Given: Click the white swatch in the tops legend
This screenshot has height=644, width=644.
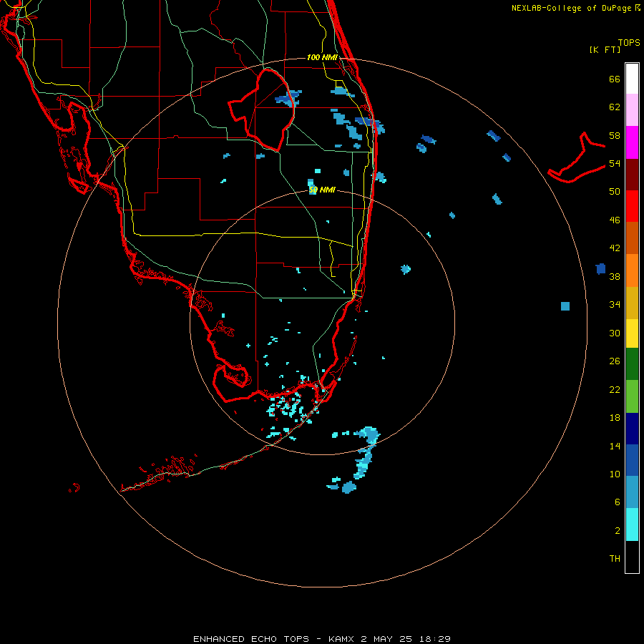Looking at the screenshot, I should pyautogui.click(x=632, y=79).
